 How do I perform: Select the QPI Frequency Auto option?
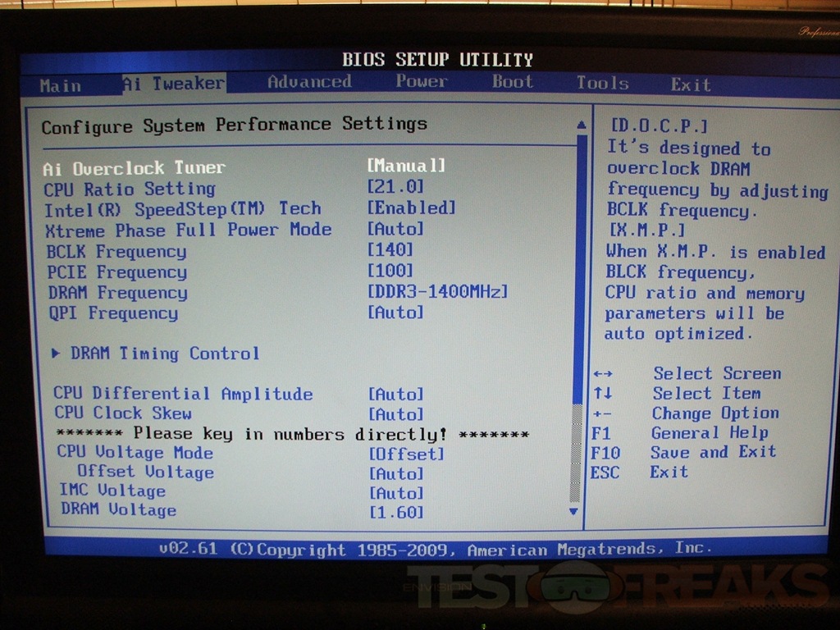(x=395, y=313)
